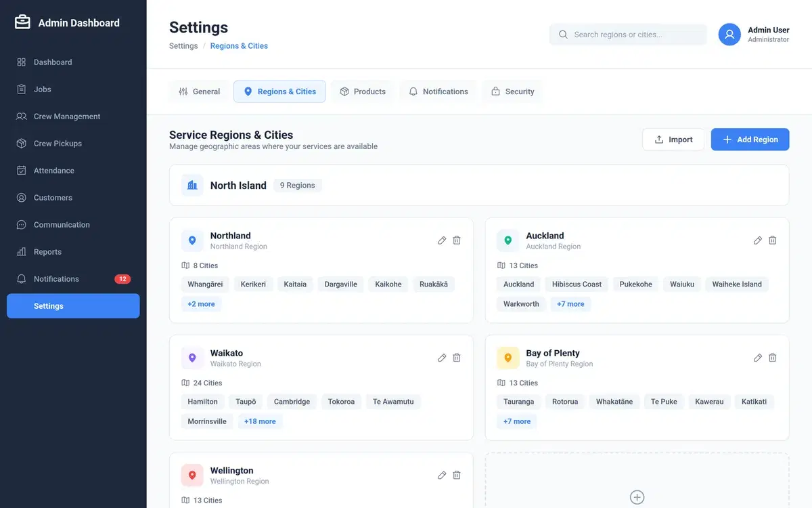The width and height of the screenshot is (812, 508).
Task: Click the Kerikeri city tag
Action: click(x=253, y=284)
